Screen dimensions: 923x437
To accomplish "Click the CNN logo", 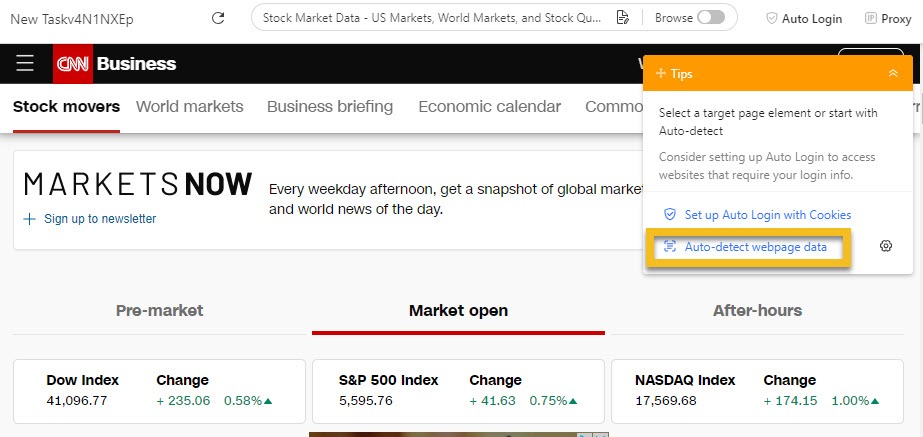I will point(72,64).
